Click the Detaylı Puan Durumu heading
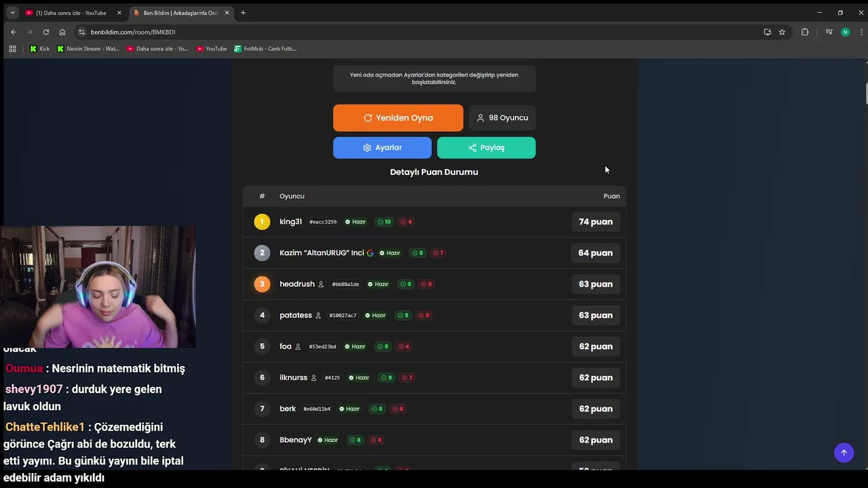868x488 pixels. pyautogui.click(x=434, y=172)
